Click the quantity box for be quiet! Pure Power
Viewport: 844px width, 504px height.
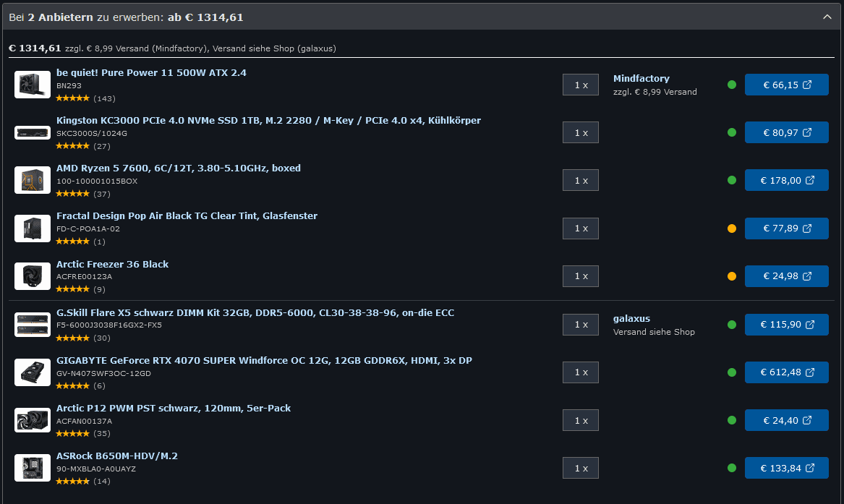581,85
